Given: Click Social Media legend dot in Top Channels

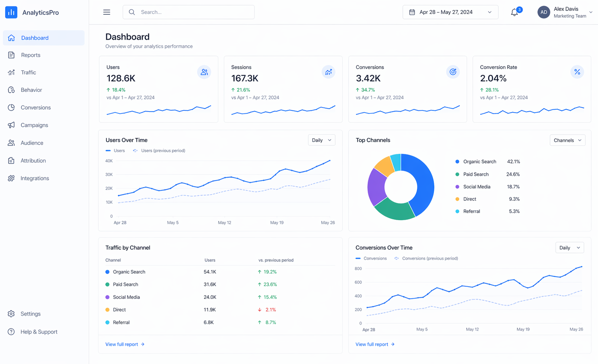Looking at the screenshot, I should [457, 187].
